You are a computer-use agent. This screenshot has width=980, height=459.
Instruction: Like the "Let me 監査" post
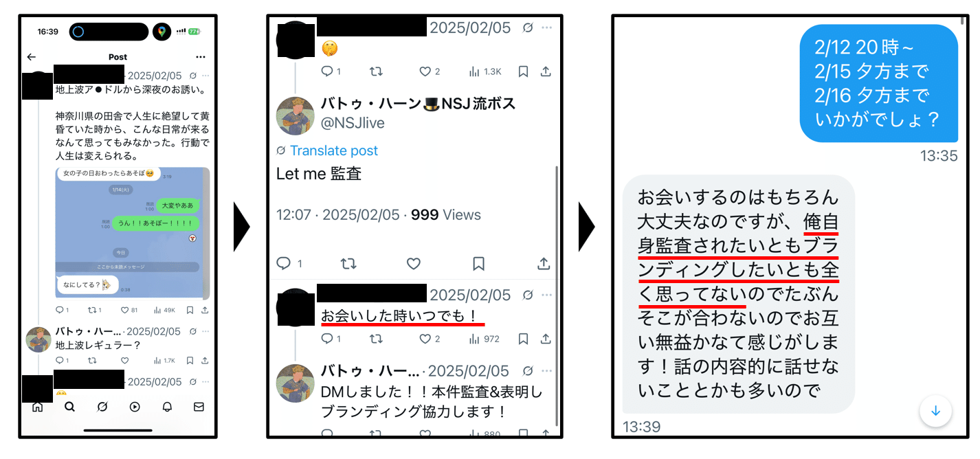413,264
